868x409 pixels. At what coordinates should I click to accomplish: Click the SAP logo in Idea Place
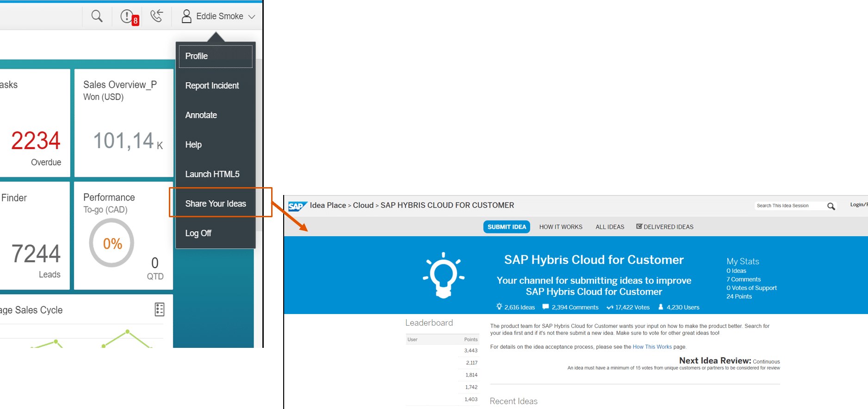[297, 206]
